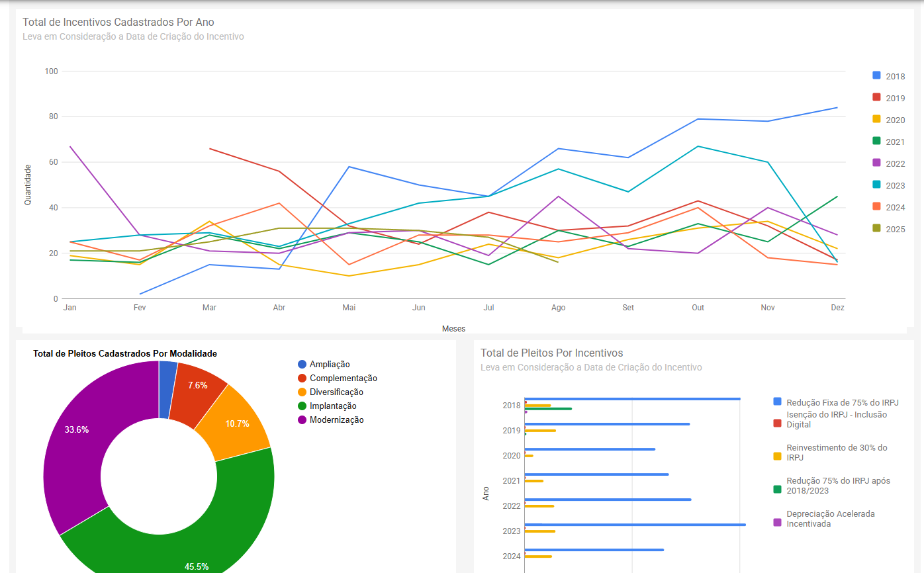Click the Modernização purple legend dot
This screenshot has width=924, height=573.
[x=302, y=420]
